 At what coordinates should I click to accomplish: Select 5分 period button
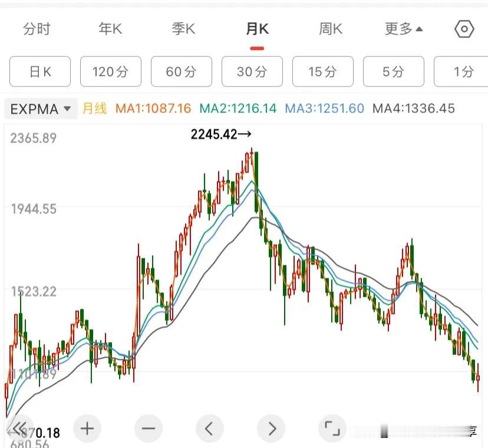coord(393,71)
